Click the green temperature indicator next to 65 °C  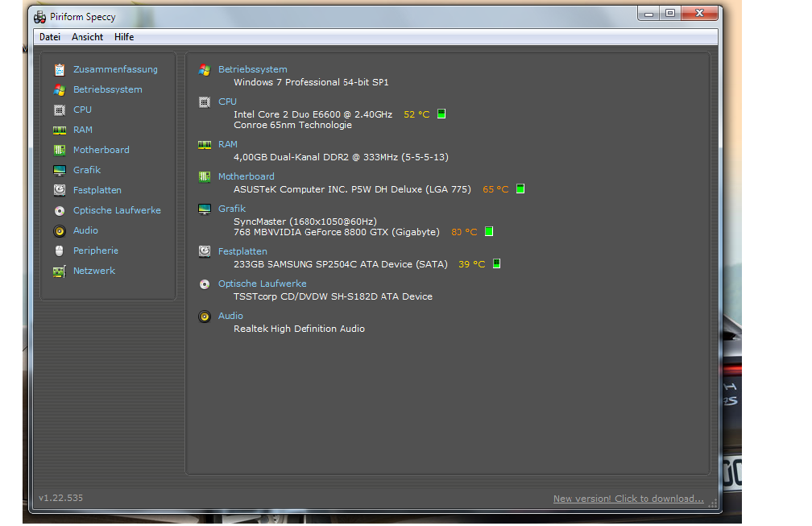(520, 189)
